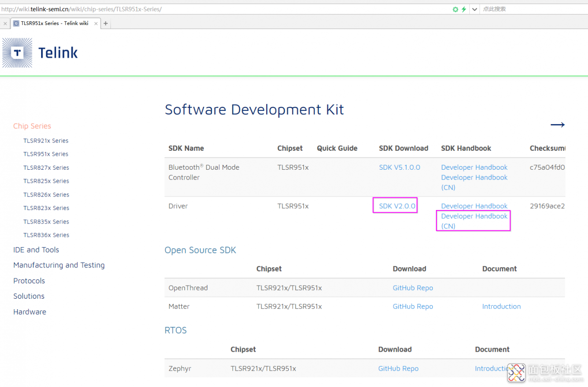Click the Telink logo

[40, 53]
